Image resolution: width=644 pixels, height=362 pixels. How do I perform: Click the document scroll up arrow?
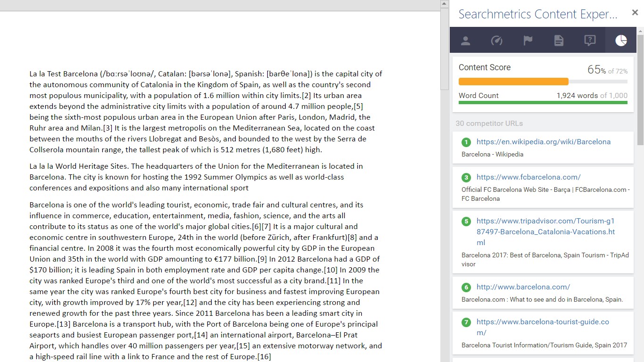click(444, 4)
